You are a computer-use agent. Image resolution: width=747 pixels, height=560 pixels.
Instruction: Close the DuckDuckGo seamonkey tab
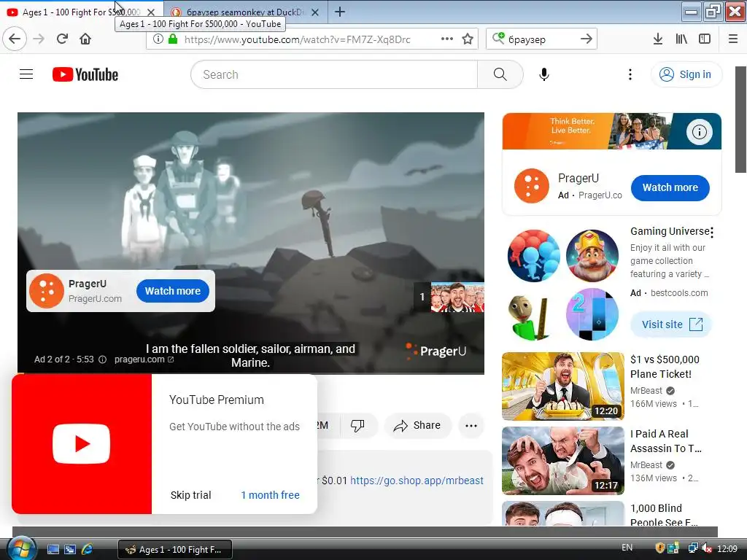[315, 12]
